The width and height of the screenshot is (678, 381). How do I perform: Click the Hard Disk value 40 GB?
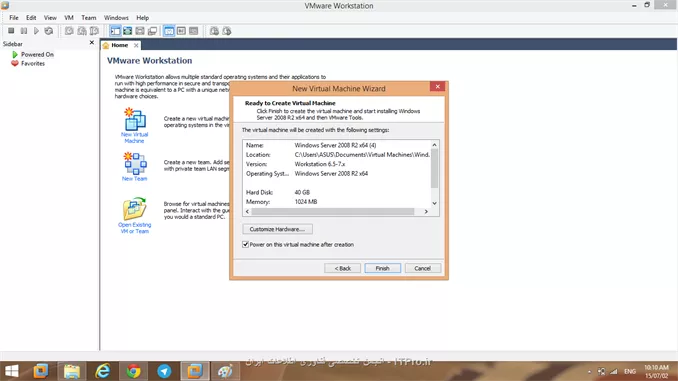[302, 192]
